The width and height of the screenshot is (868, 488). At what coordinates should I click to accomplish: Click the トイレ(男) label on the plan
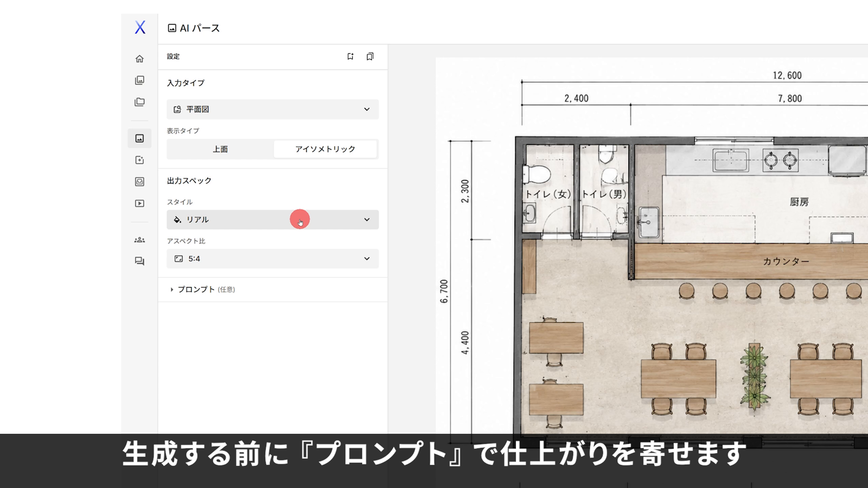604,194
